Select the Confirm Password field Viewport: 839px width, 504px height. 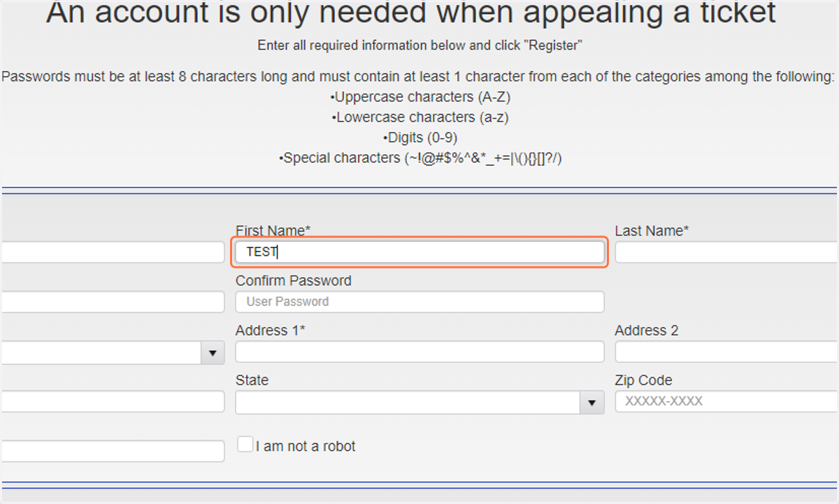click(x=419, y=302)
